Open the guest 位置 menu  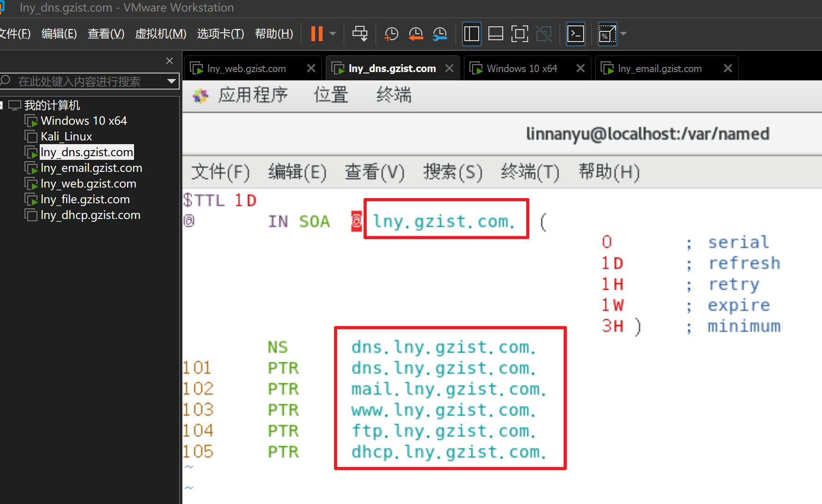[331, 95]
